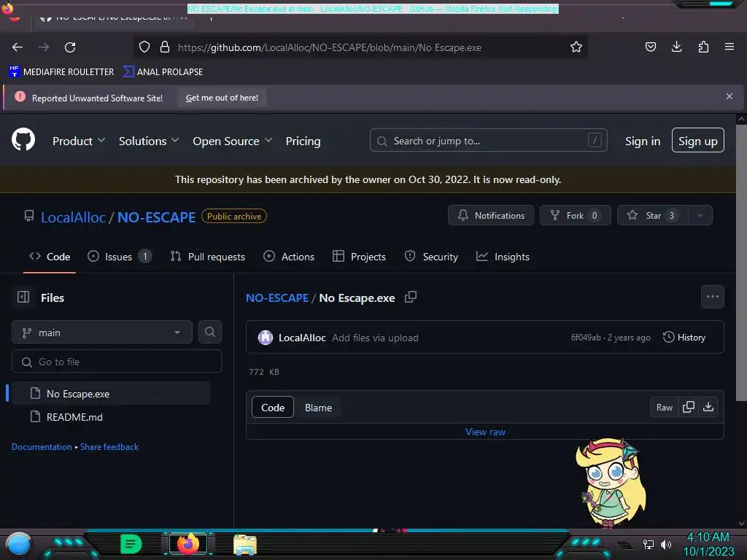
Task: Save the page to Pocket
Action: tap(650, 47)
